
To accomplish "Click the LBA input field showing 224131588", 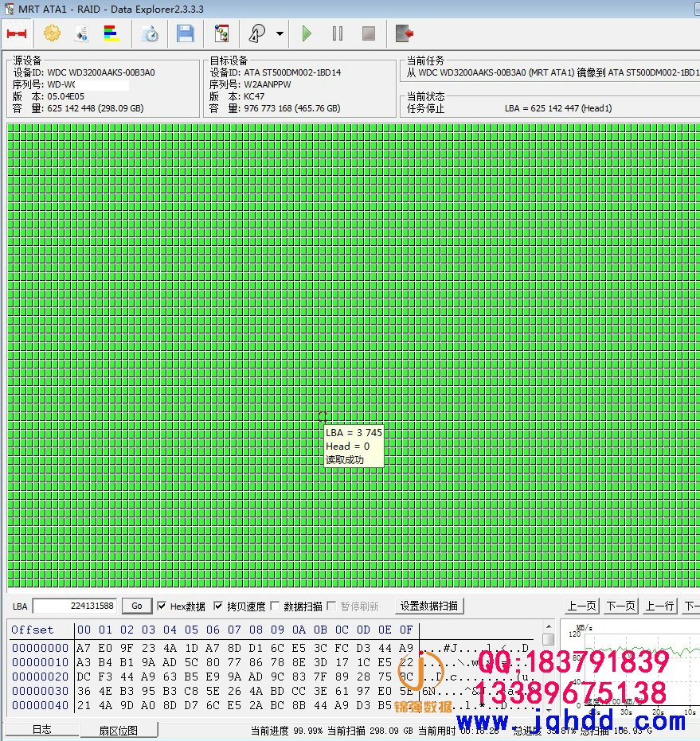I will click(x=75, y=606).
